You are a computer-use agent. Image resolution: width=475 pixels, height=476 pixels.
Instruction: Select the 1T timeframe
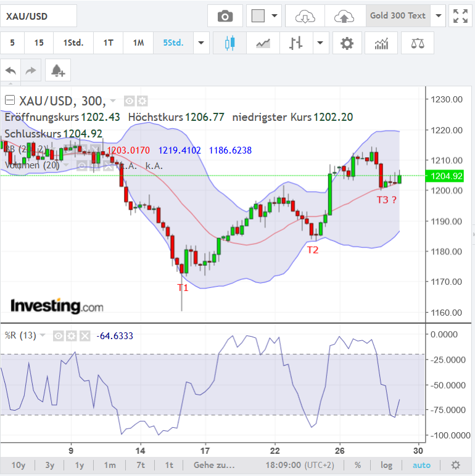point(108,43)
